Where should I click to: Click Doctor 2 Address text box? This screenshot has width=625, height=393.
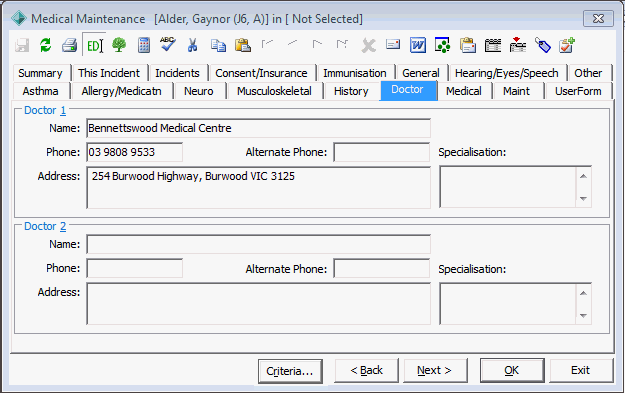click(x=258, y=304)
